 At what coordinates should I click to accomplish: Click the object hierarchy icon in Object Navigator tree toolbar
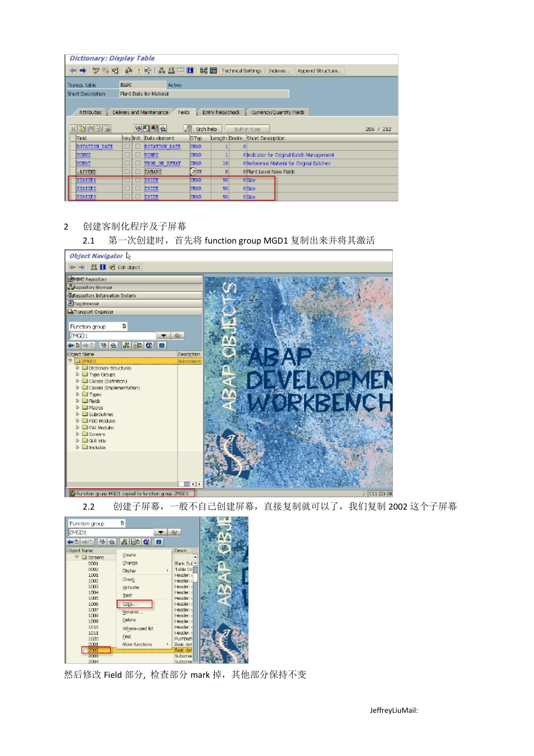coord(126,345)
